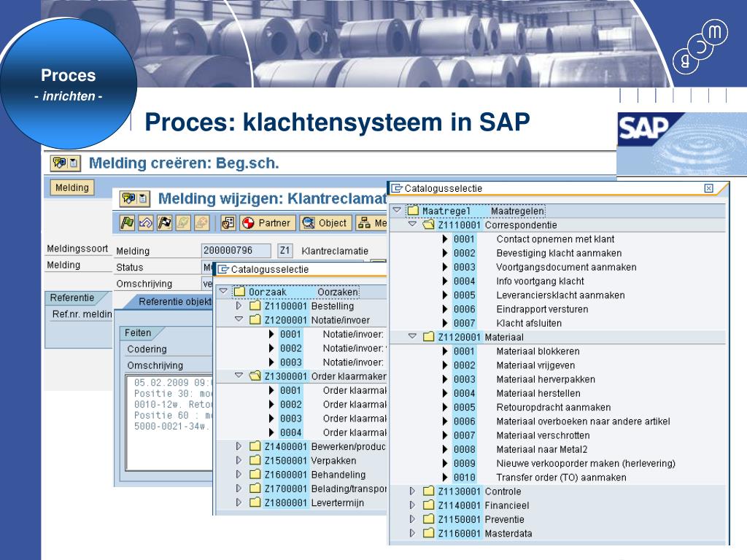Click the Z1 notification type field

(x=285, y=251)
